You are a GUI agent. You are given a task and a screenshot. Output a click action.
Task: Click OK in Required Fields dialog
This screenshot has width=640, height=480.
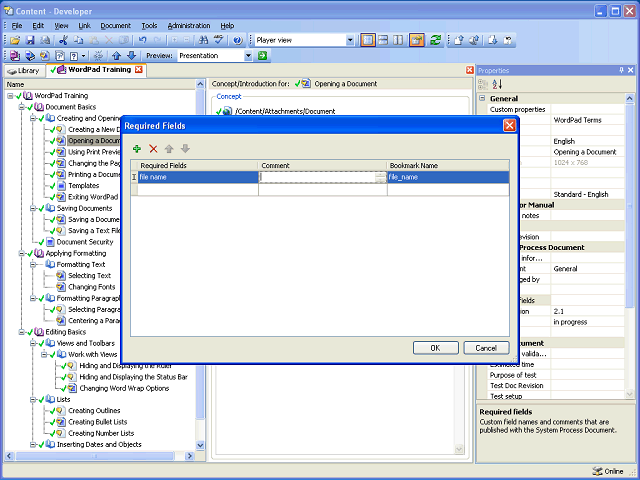coord(436,348)
